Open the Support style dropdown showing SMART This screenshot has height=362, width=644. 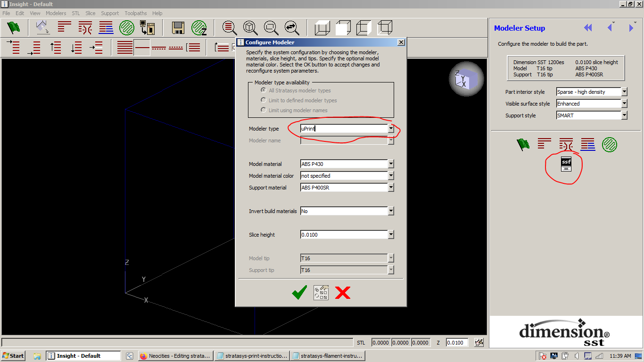pos(624,115)
